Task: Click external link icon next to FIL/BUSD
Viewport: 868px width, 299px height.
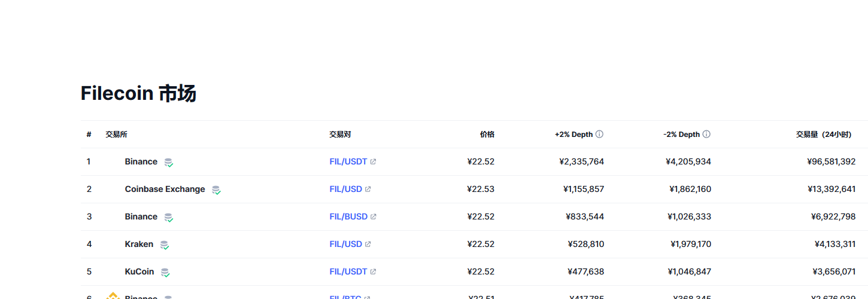Action: 374,216
